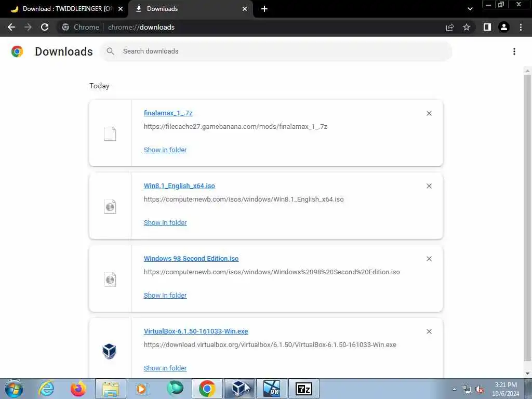Click the page vertical scrollbar
Screen dimensions: 532x399
[527, 217]
